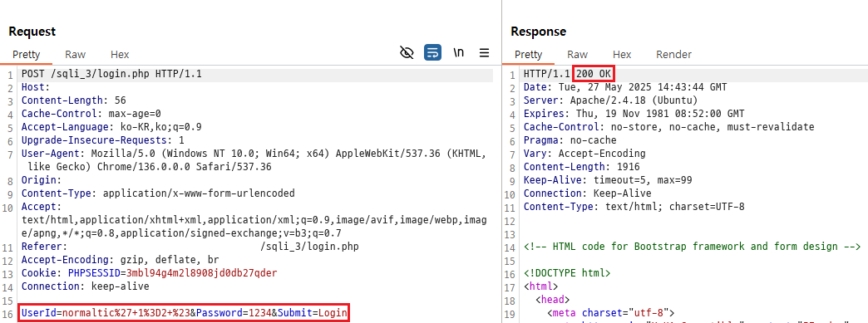Click the Vary: Accept-Encoding header

pyautogui.click(x=584, y=154)
